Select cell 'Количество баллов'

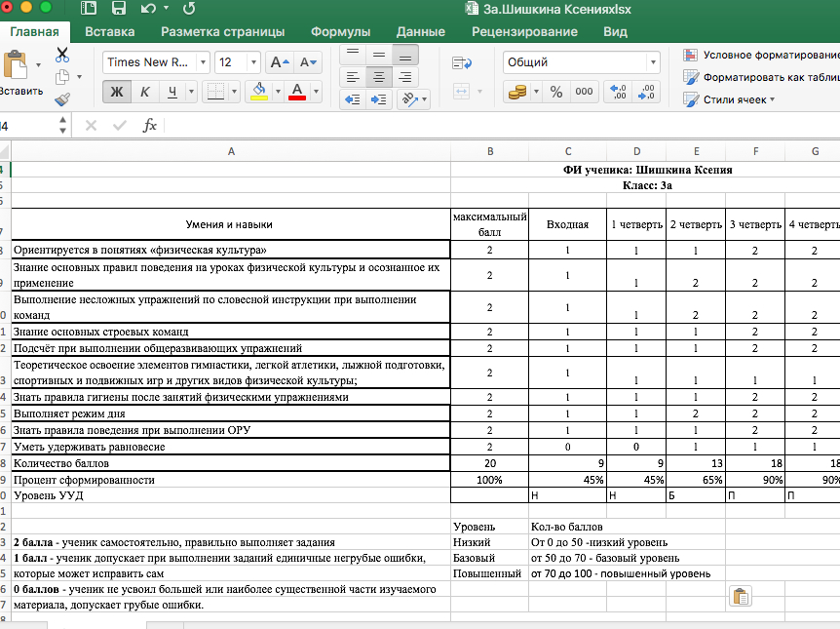pos(231,463)
